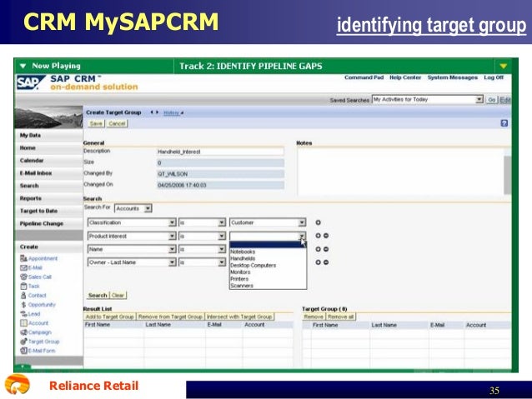Viewport: 532px width, 399px height.
Task: Open the Saved Searches dropdown
Action: click(x=479, y=99)
